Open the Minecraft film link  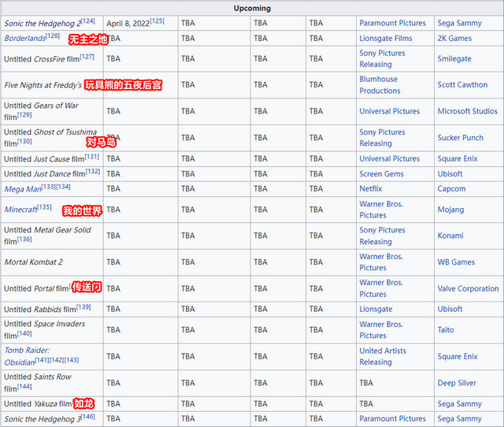(x=21, y=210)
